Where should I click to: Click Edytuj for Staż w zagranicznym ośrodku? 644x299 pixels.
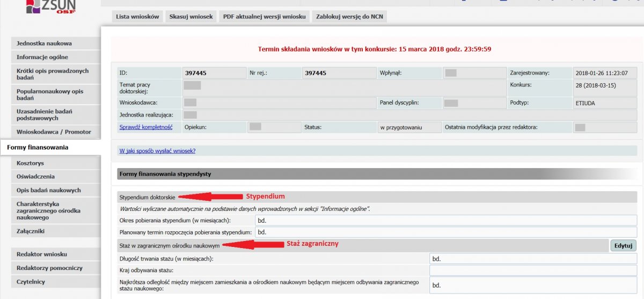(623, 246)
